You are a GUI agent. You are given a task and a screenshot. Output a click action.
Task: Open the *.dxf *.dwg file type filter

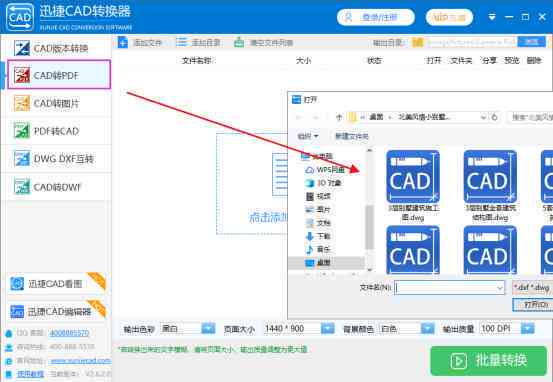[x=532, y=288]
